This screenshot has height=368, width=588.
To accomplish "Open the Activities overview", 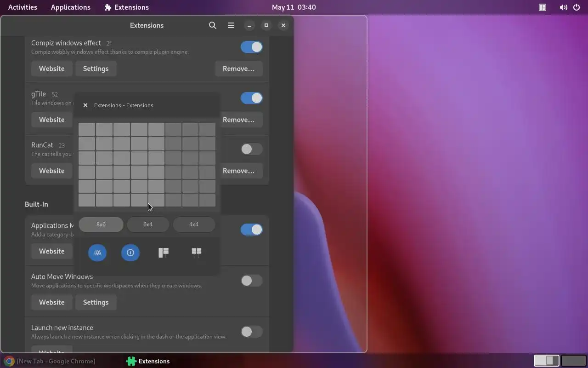I will click(23, 7).
